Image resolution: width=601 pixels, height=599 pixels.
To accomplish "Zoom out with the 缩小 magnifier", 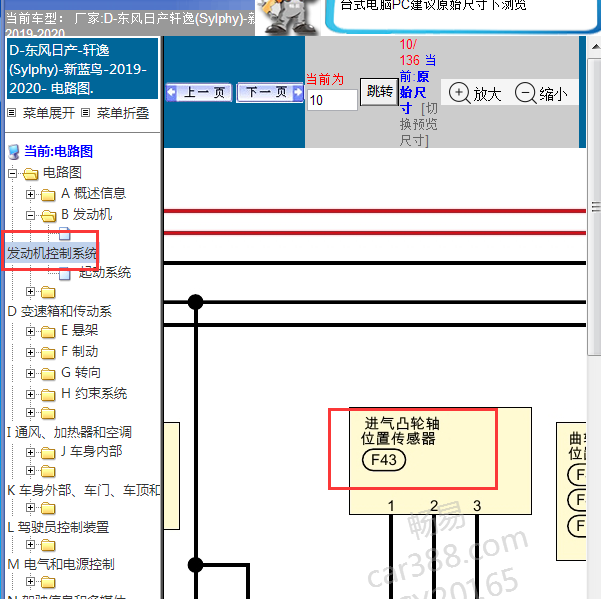I will pos(541,93).
